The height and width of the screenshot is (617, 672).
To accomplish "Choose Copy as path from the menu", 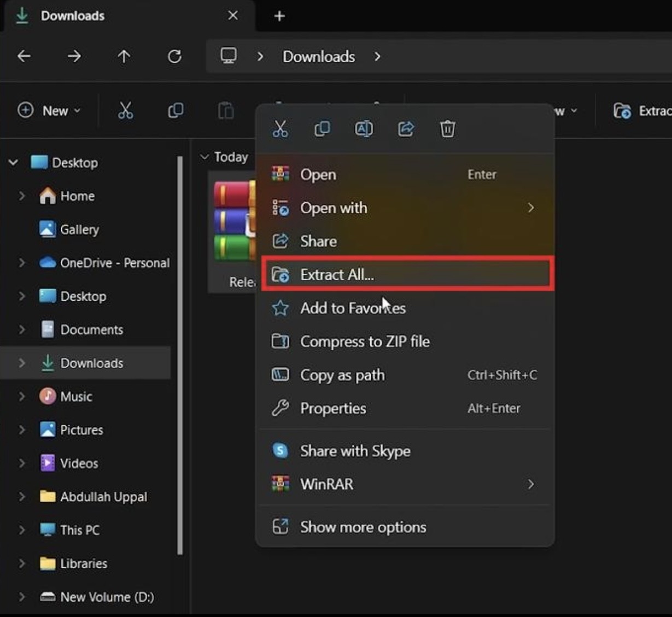I will point(405,375).
